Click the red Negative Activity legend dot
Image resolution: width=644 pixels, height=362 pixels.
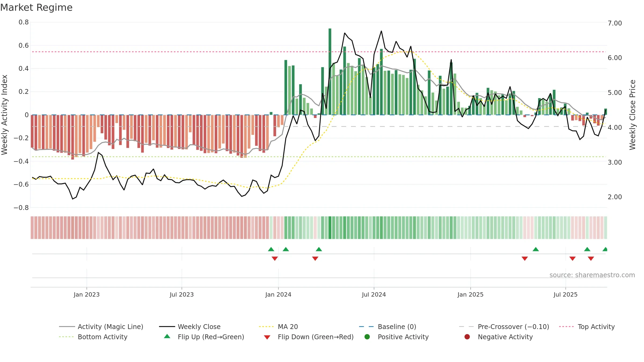[467, 337]
